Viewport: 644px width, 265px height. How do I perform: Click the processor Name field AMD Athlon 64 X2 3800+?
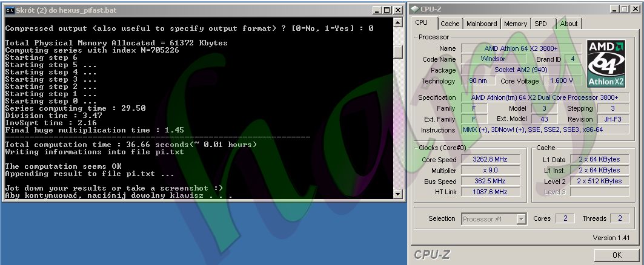521,48
